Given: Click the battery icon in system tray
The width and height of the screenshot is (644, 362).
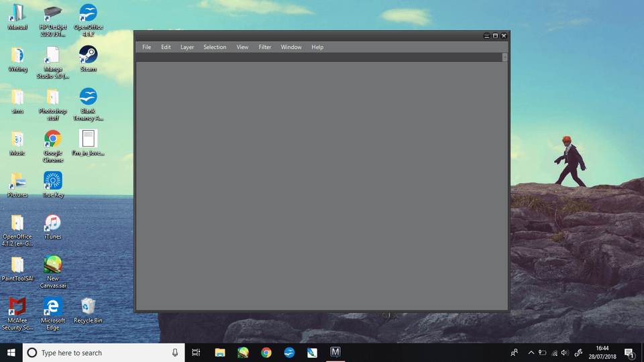Looking at the screenshot, I should [543, 353].
